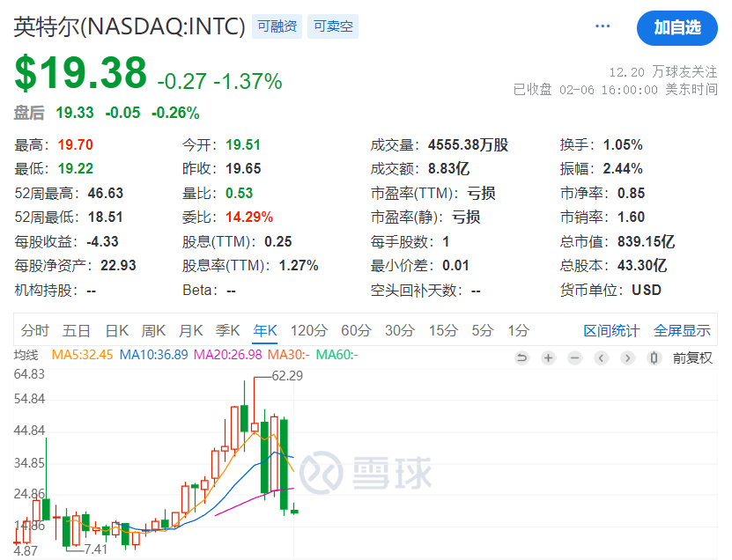Click the 委比 value 14.29%
This screenshot has width=732, height=560.
pos(249,217)
